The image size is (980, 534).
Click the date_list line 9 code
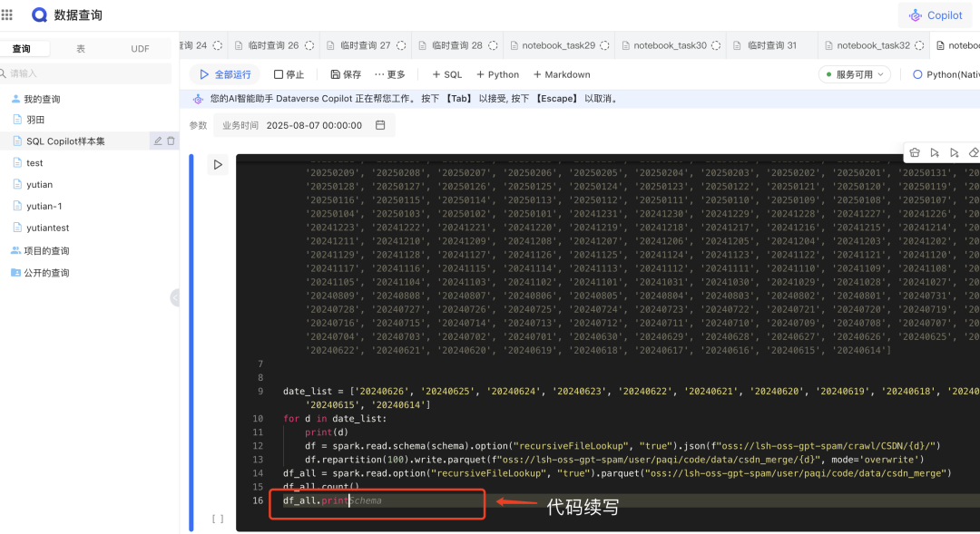point(632,392)
